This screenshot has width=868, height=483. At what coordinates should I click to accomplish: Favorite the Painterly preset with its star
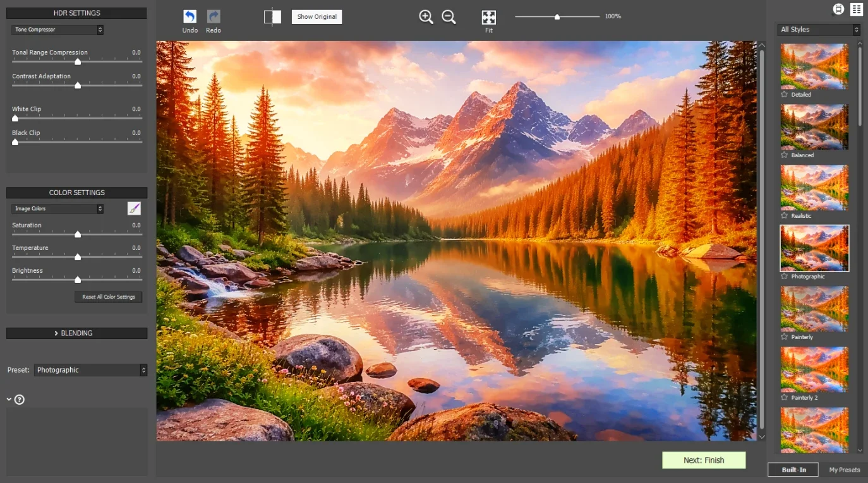coord(785,337)
